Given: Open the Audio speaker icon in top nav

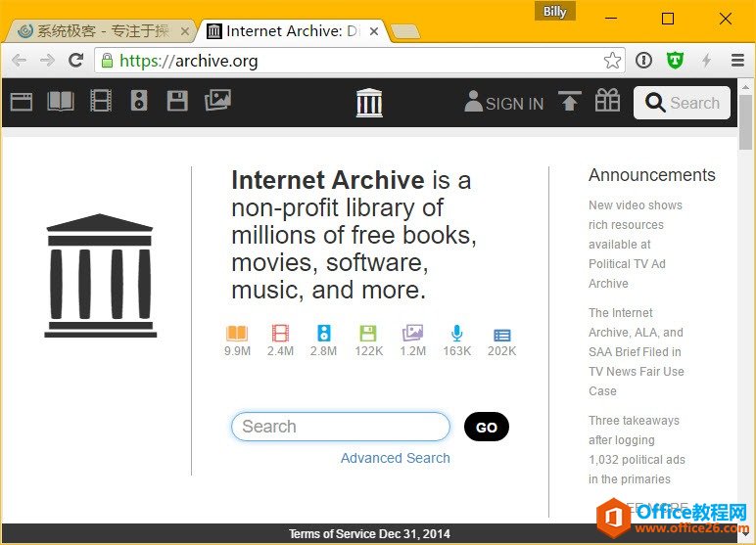Looking at the screenshot, I should point(139,101).
